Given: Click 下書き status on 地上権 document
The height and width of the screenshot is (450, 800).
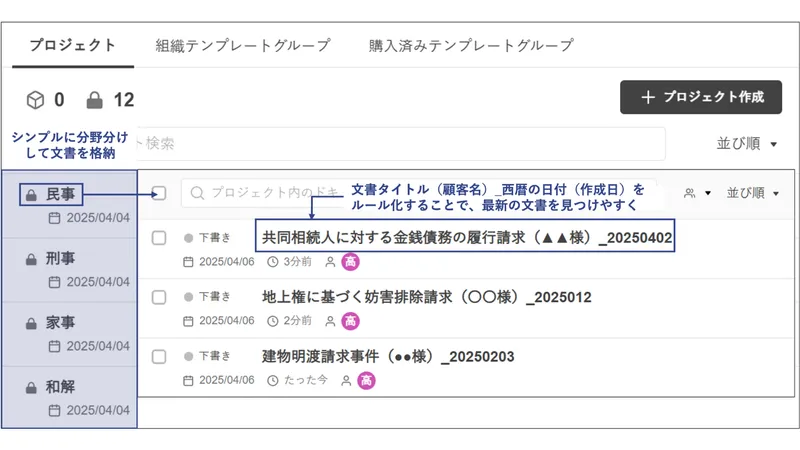Looking at the screenshot, I should coord(207,297).
